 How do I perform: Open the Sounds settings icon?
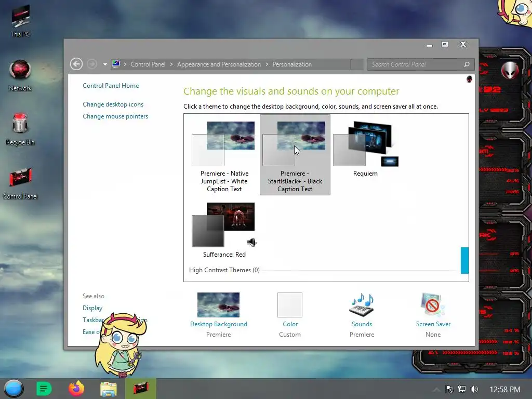(362, 304)
